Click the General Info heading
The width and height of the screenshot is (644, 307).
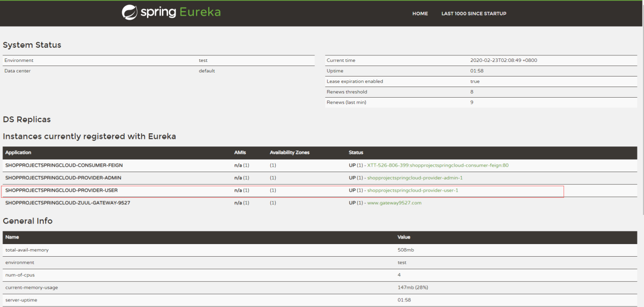click(x=28, y=221)
